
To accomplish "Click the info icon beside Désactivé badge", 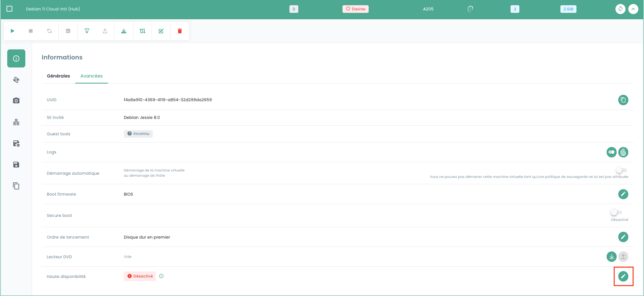I will [x=161, y=276].
